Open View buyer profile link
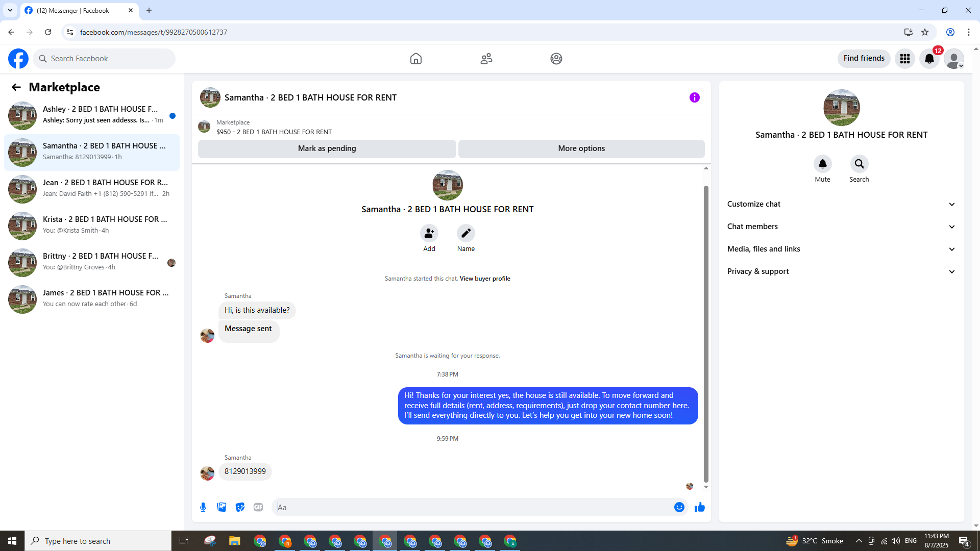Viewport: 980px width, 551px height. pos(484,279)
